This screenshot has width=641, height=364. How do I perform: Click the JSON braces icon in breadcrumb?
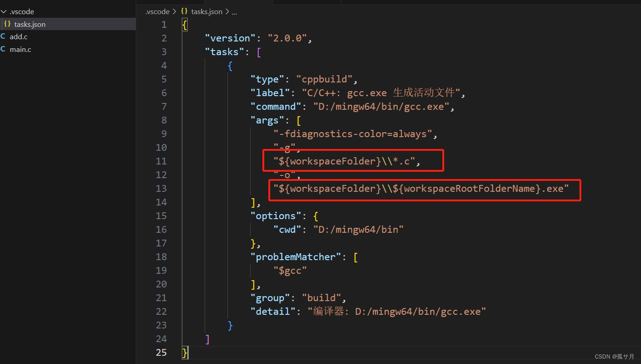[x=184, y=12]
